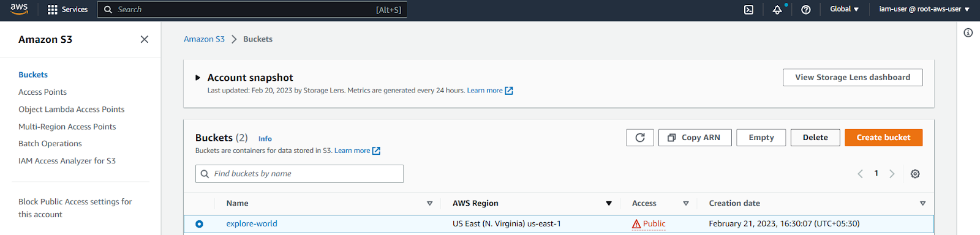The height and width of the screenshot is (235, 980).
Task: Open Block Public Access settings for this account
Action: coord(75,208)
